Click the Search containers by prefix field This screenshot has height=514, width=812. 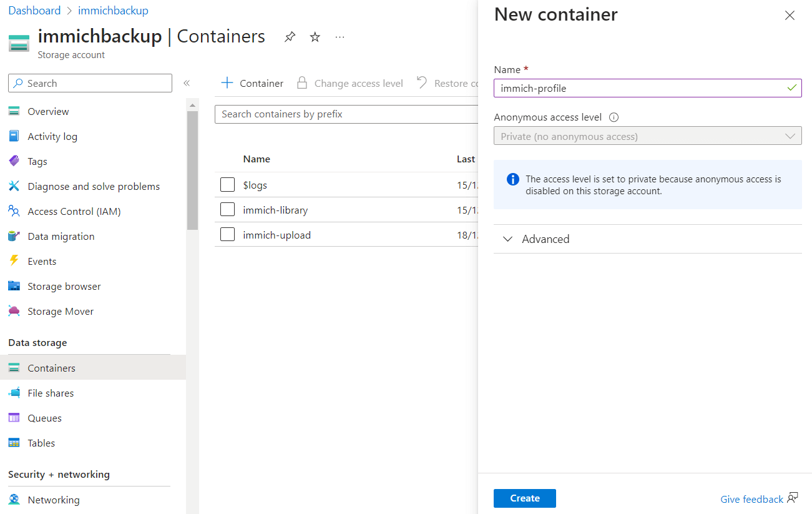346,114
